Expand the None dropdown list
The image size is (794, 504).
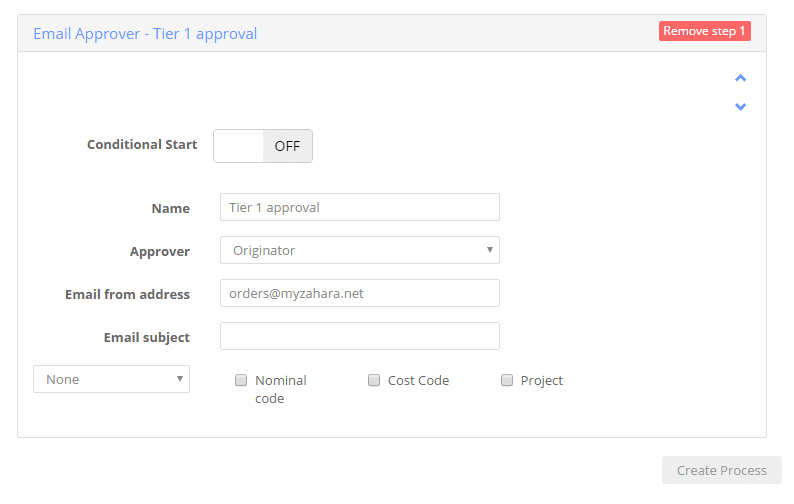pos(111,379)
